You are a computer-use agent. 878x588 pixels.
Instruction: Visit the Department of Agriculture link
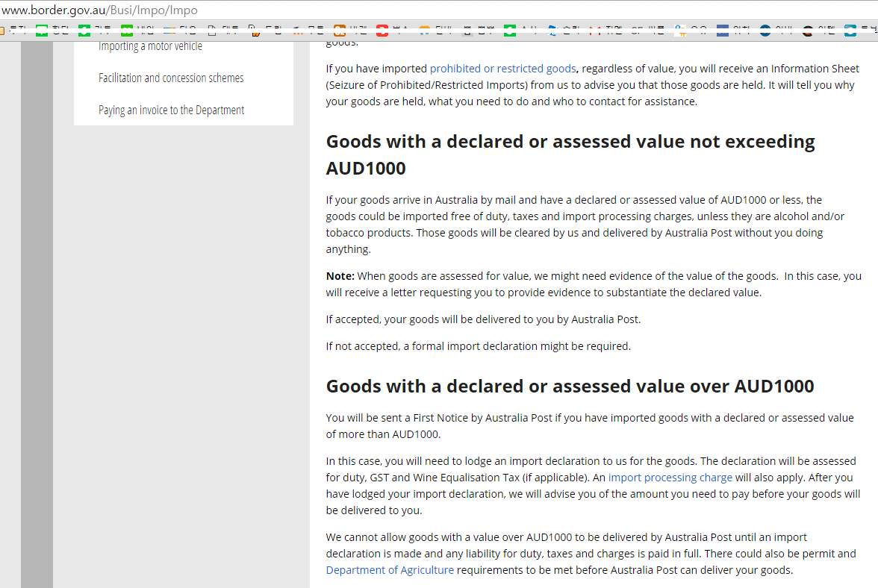(x=390, y=570)
